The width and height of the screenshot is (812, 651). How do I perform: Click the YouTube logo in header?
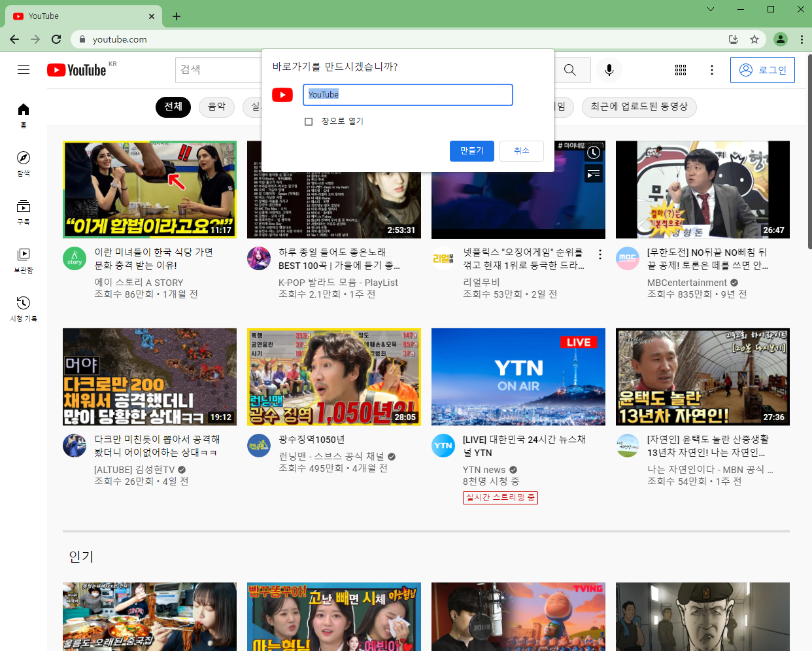pos(76,70)
